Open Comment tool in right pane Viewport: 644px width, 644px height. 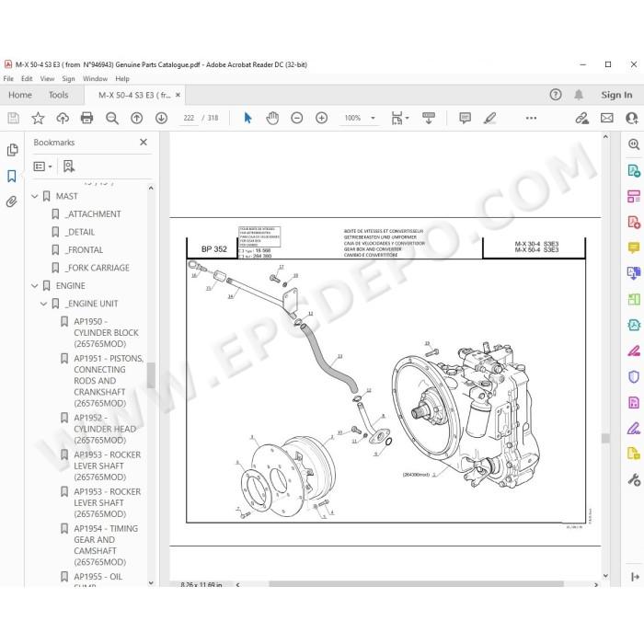click(634, 247)
